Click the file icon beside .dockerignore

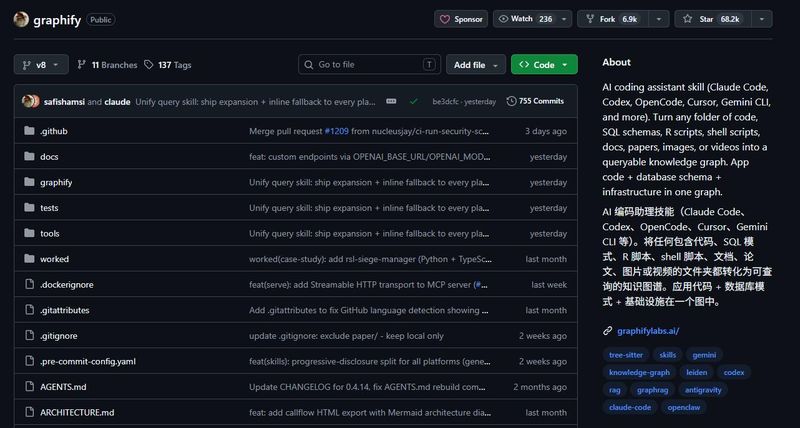tap(30, 284)
